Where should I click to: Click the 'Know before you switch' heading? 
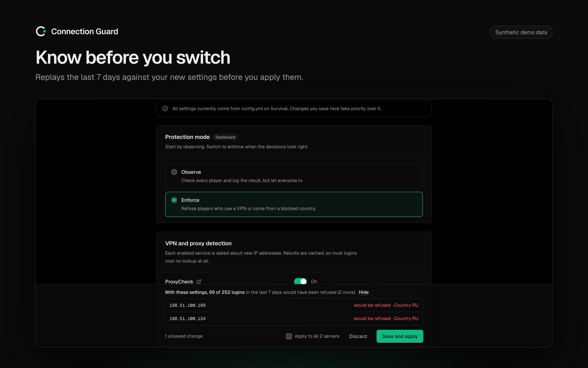[133, 57]
